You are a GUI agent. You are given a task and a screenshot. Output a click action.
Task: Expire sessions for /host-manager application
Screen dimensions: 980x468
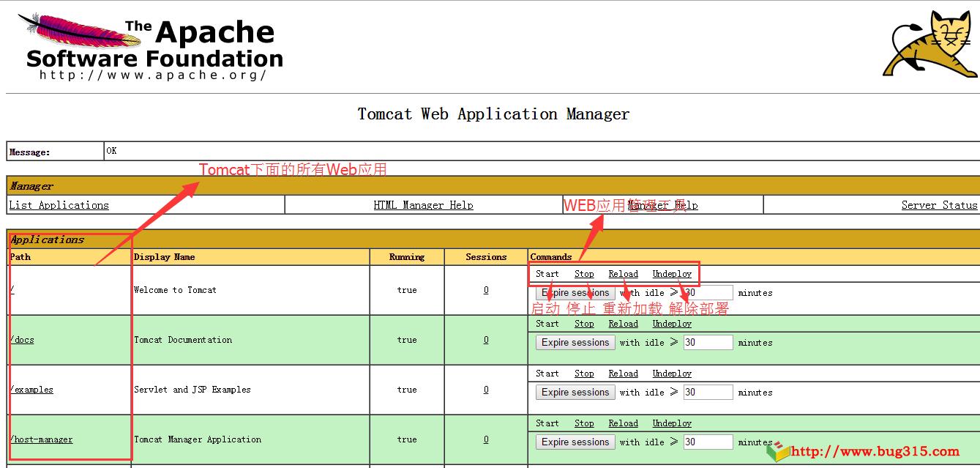click(x=575, y=442)
